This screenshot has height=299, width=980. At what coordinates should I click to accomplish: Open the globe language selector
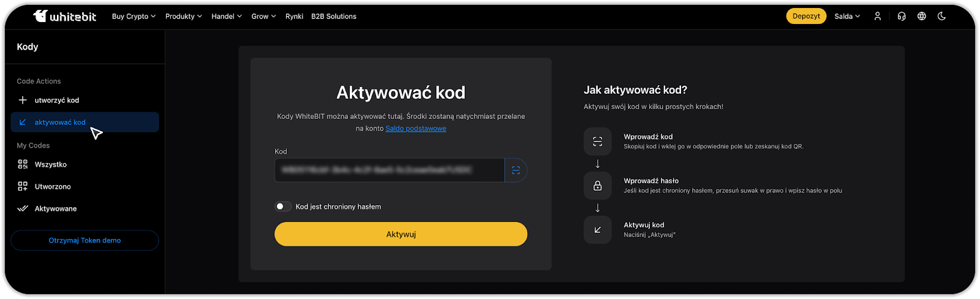pos(921,17)
